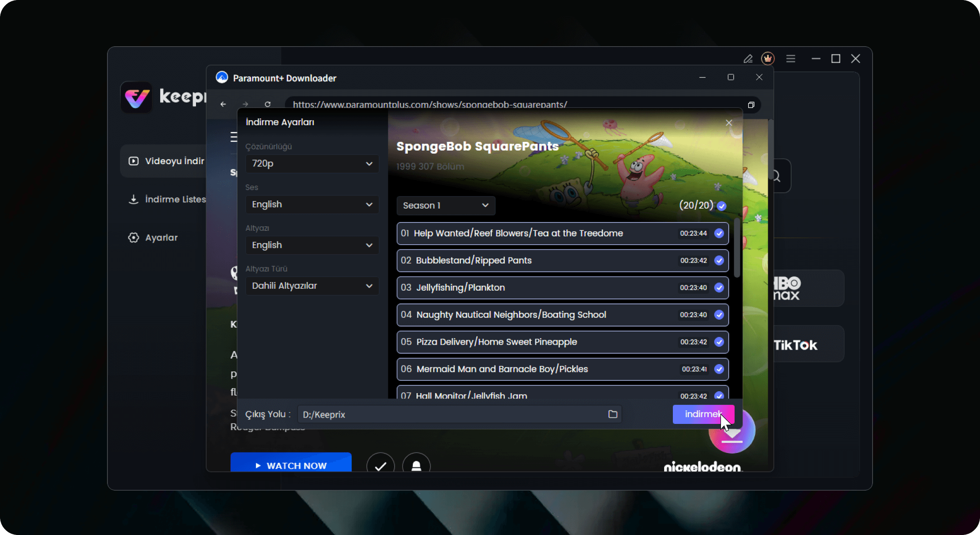Screen dimensions: 980x535
Task: Browse output folder icon
Action: point(612,414)
